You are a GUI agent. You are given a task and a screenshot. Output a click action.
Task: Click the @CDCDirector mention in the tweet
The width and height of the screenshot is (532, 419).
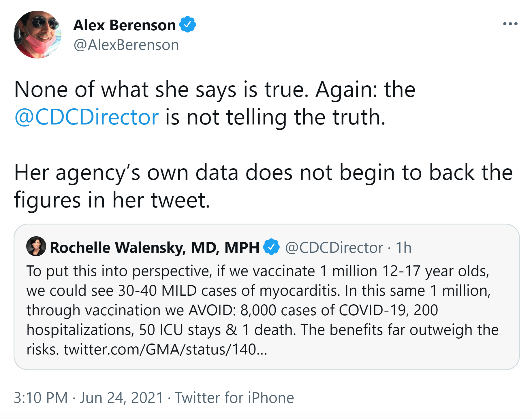click(x=87, y=117)
